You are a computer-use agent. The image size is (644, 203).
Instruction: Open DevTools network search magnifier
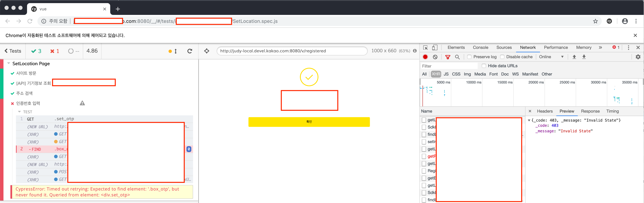pyautogui.click(x=457, y=57)
